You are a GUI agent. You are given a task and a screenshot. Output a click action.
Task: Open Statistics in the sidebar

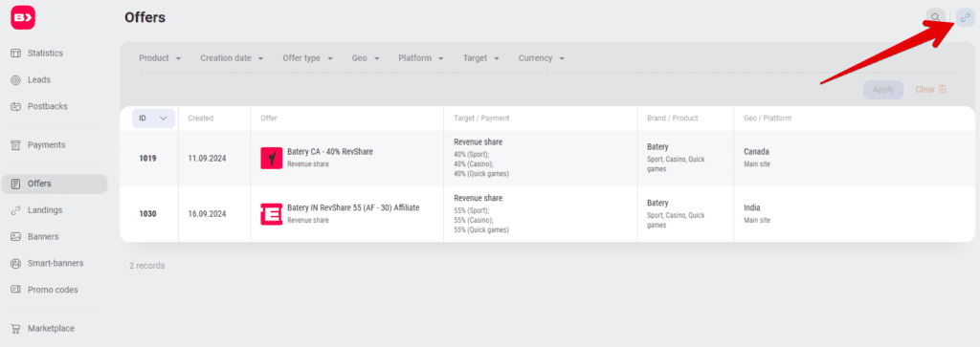(45, 54)
